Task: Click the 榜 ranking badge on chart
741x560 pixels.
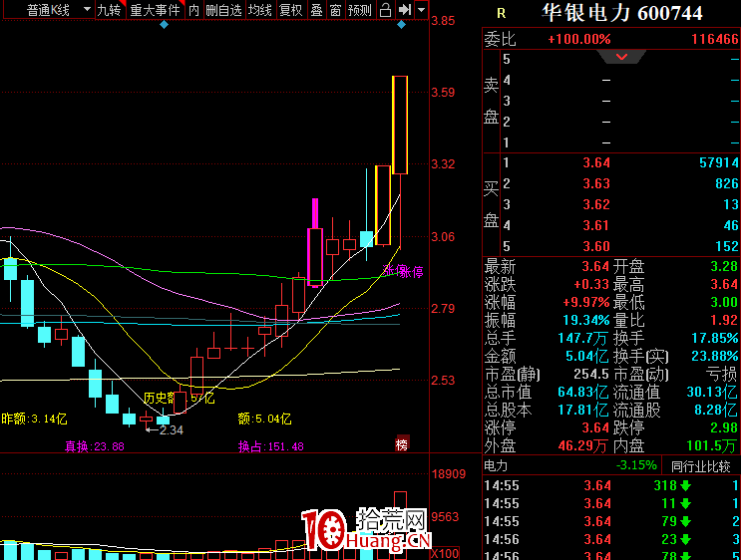Action: coord(402,444)
